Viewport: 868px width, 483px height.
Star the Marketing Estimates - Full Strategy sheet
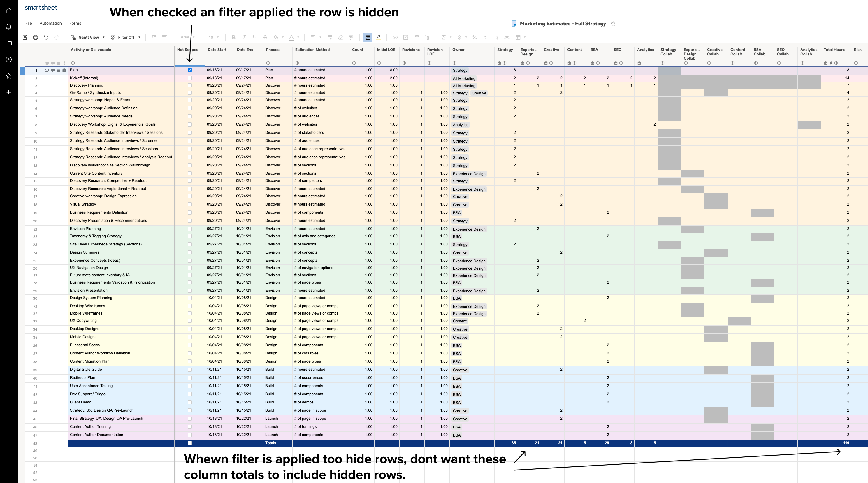[x=613, y=24]
